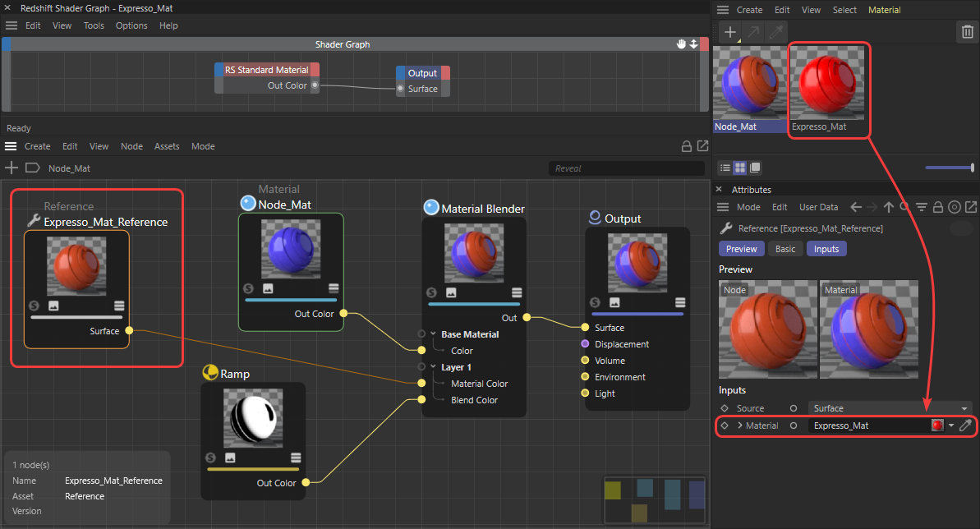Viewport: 980px width, 529px height.
Task: Click the add node plus icon
Action: [x=12, y=168]
